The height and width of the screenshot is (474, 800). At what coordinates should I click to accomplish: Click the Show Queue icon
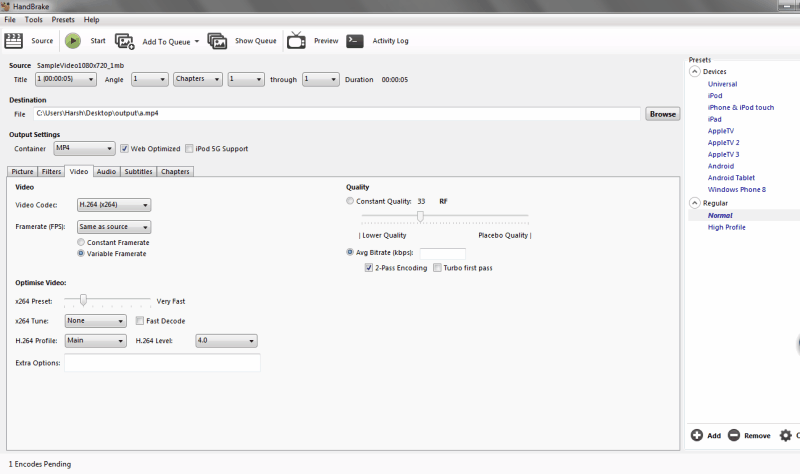(217, 41)
